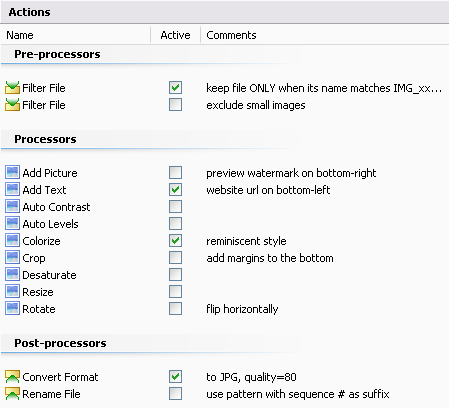
Task: Sort by the Name column header
Action: coord(76,35)
